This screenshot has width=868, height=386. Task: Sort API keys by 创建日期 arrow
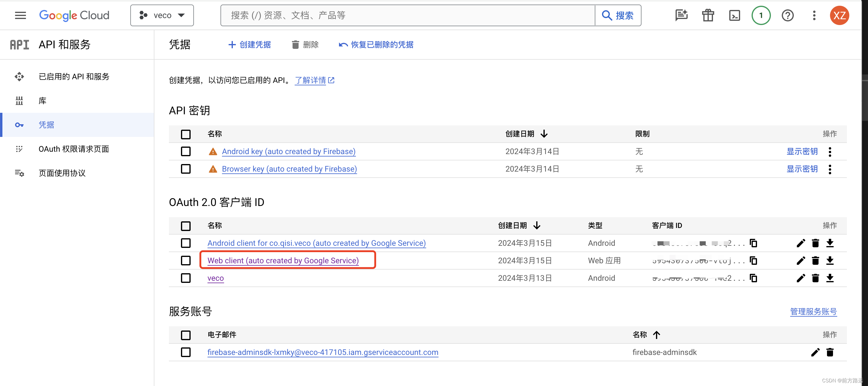(544, 134)
